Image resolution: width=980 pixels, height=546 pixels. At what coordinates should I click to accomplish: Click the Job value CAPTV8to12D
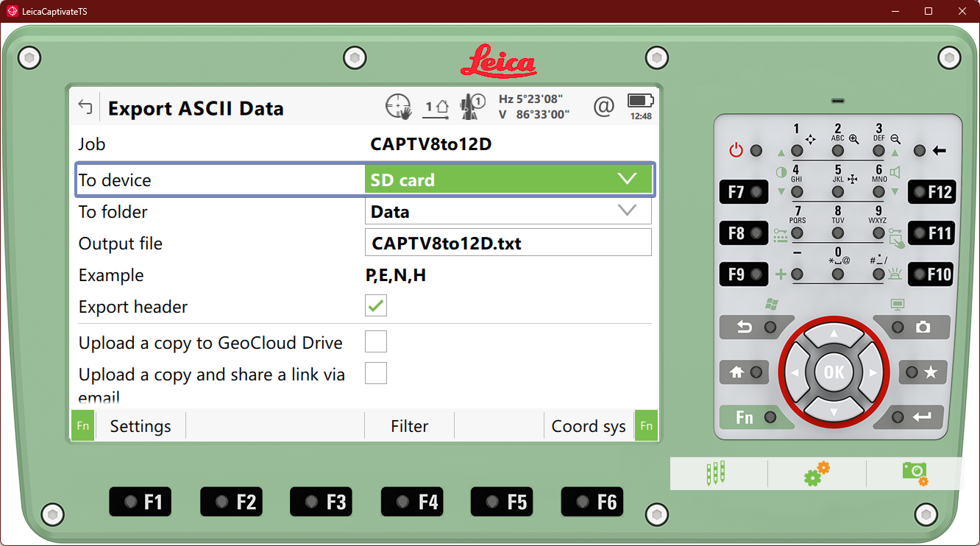430,144
